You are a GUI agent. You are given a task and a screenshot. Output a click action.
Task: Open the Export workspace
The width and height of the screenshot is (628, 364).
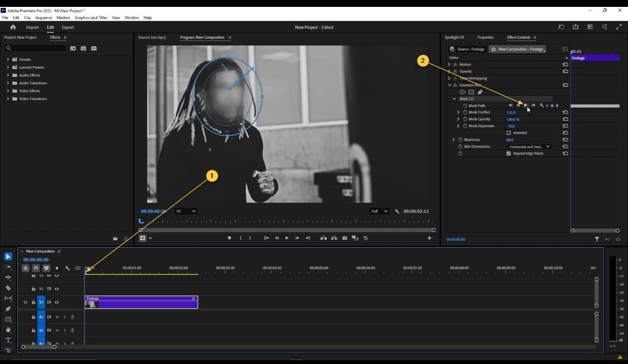pyautogui.click(x=68, y=27)
